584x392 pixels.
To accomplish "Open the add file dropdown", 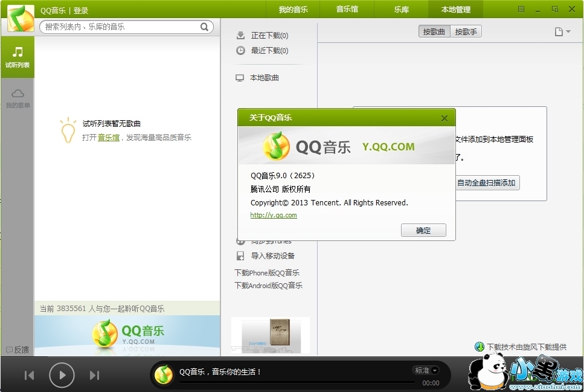I will (562, 31).
